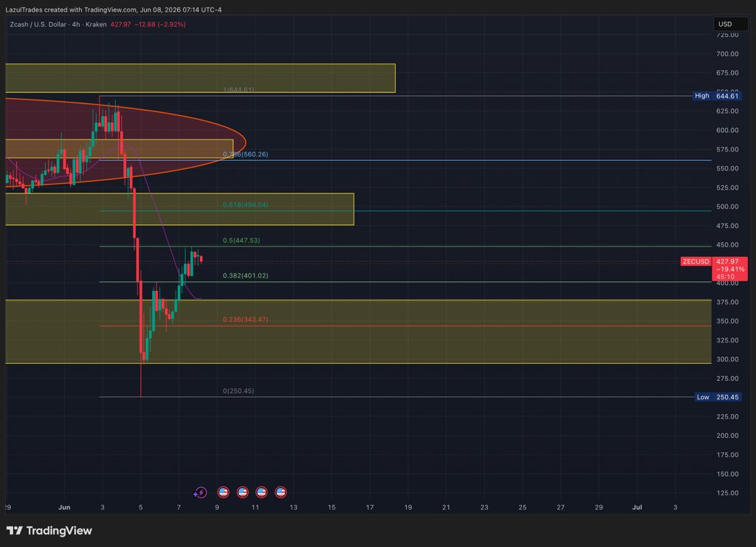Open the US flag event between dates 9 and 11
Image resolution: width=756 pixels, height=547 pixels.
242,492
